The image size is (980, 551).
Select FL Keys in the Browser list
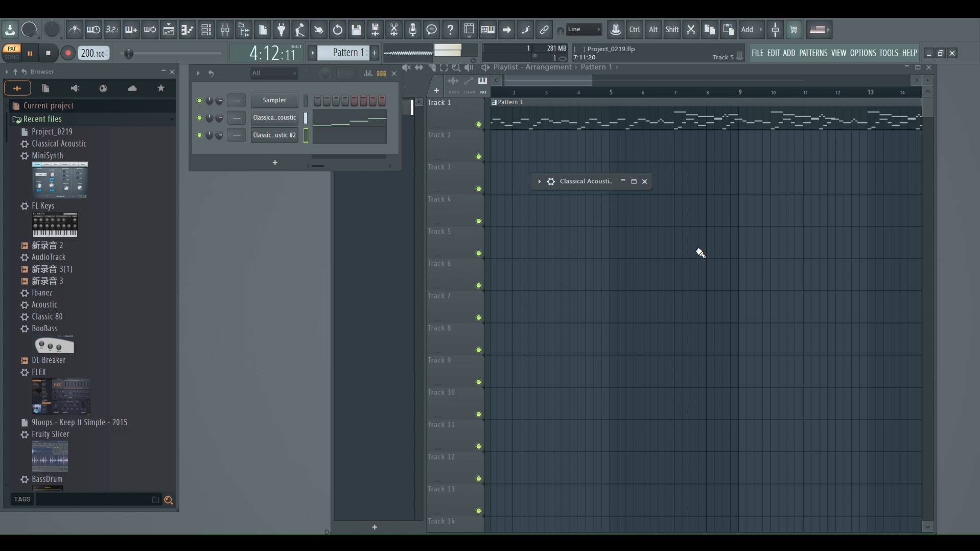(43, 206)
